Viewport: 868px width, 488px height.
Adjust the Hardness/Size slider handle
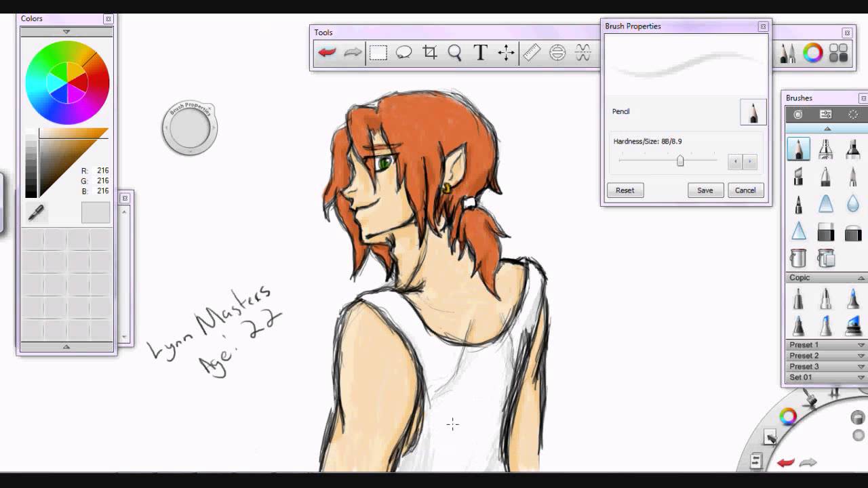[680, 161]
